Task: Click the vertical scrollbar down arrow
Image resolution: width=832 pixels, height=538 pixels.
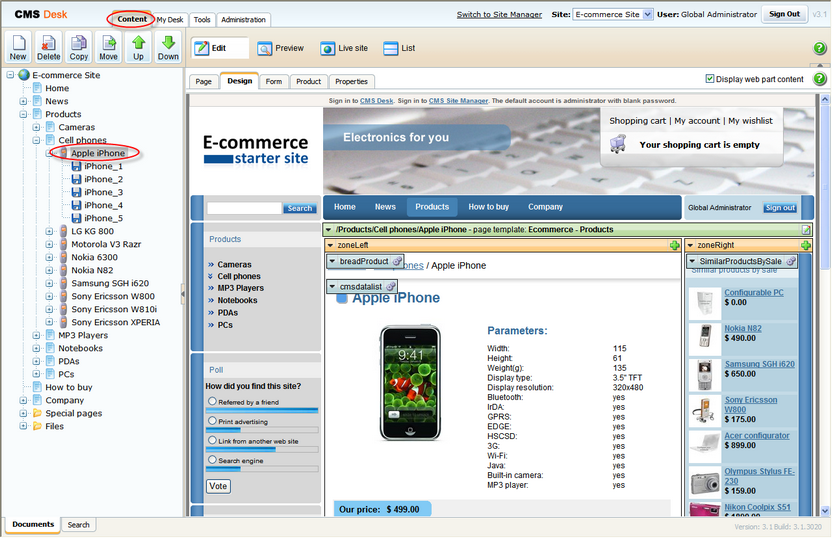Action: click(x=825, y=511)
